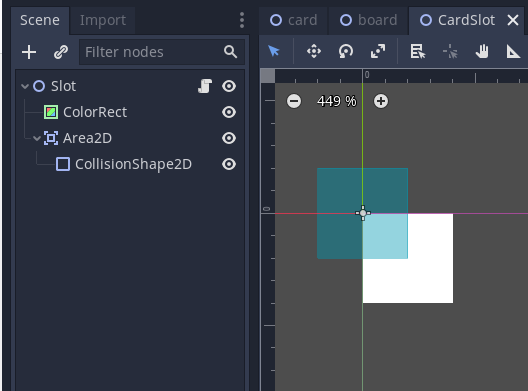Switch to the board scene tab
Viewport: 528px width, 391px height.
tap(369, 20)
